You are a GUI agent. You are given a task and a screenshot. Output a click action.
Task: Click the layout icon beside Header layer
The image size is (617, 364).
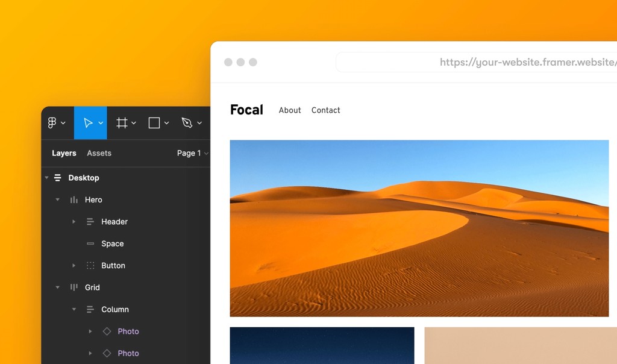click(90, 222)
